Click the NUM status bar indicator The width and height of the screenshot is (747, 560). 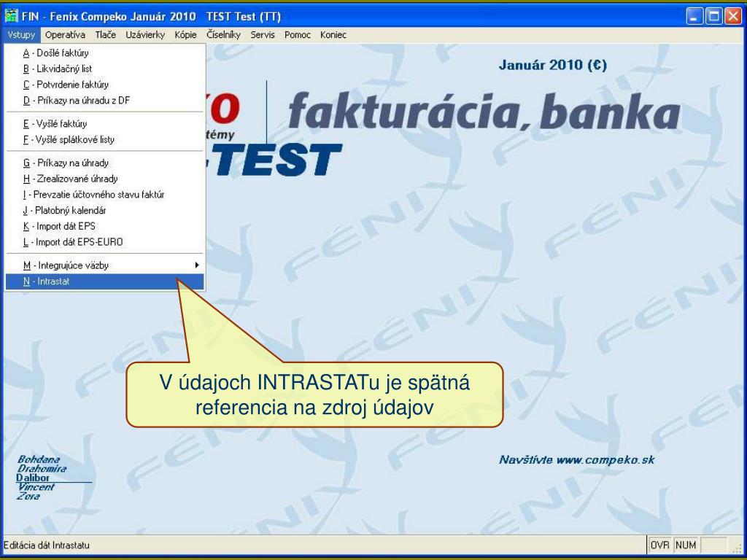[x=686, y=545]
